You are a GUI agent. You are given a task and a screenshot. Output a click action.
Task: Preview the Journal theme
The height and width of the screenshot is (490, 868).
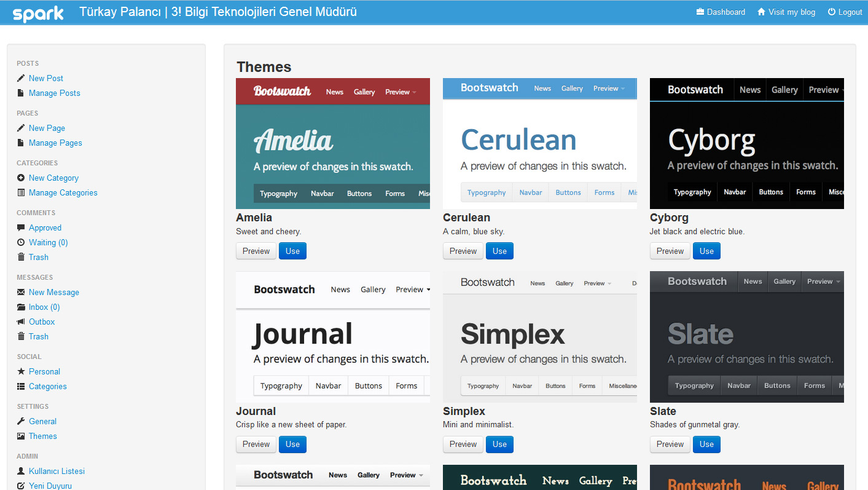point(256,444)
